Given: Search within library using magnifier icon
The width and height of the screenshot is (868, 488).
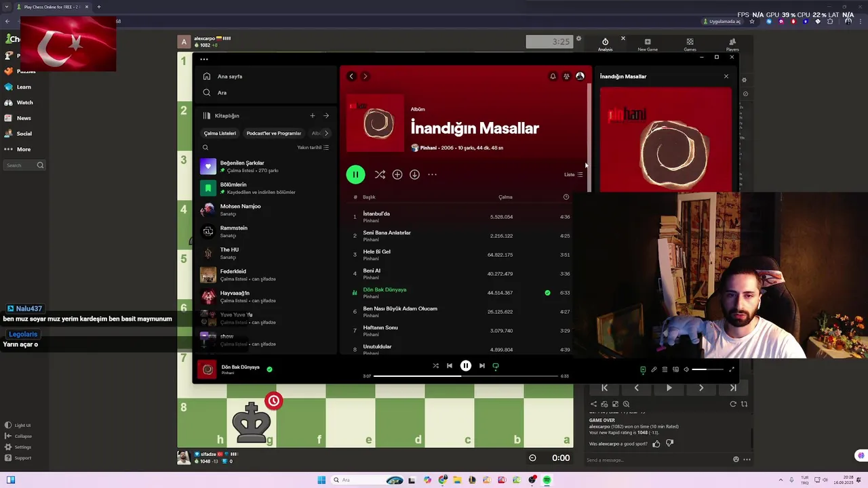Looking at the screenshot, I should (205, 147).
